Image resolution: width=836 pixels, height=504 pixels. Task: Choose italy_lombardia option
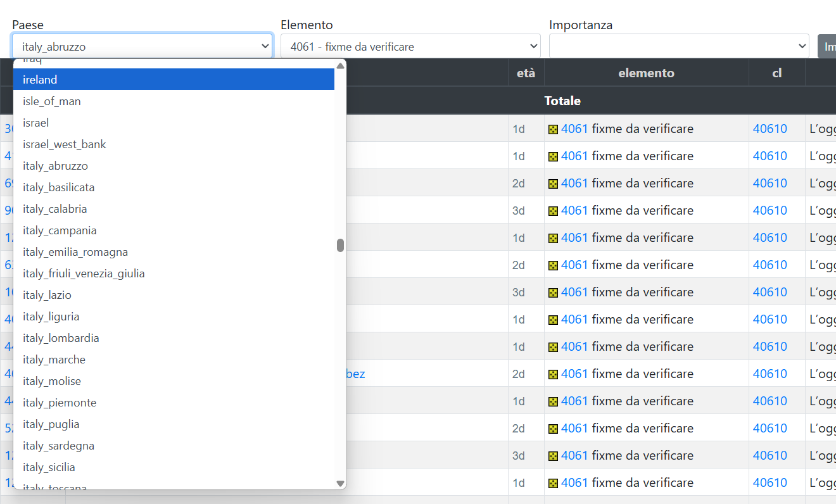174,338
